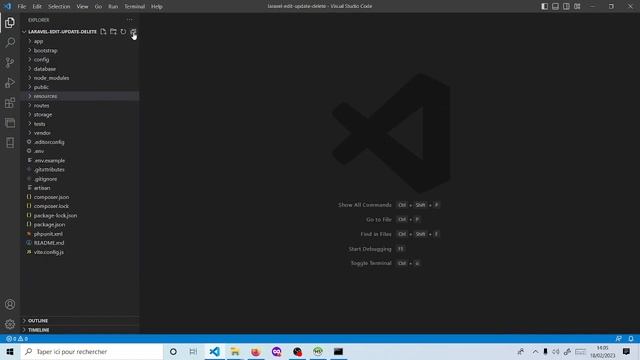640x360 pixels.
Task: Open File Explorer from taskbar
Action: (x=235, y=351)
